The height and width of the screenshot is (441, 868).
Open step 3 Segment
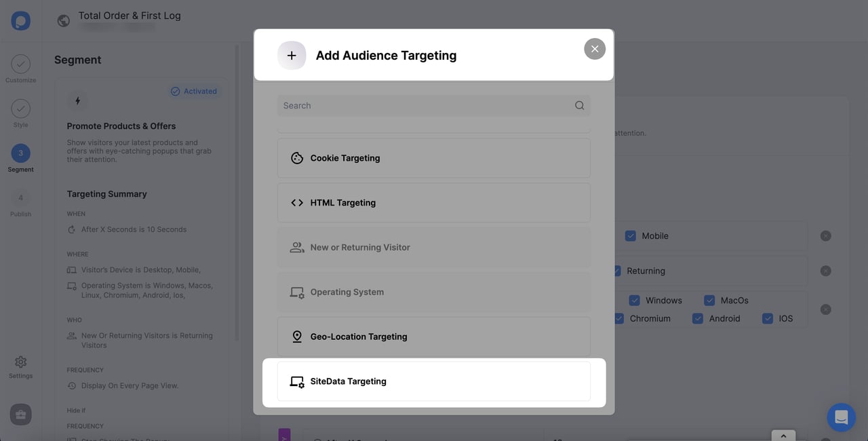pos(20,158)
